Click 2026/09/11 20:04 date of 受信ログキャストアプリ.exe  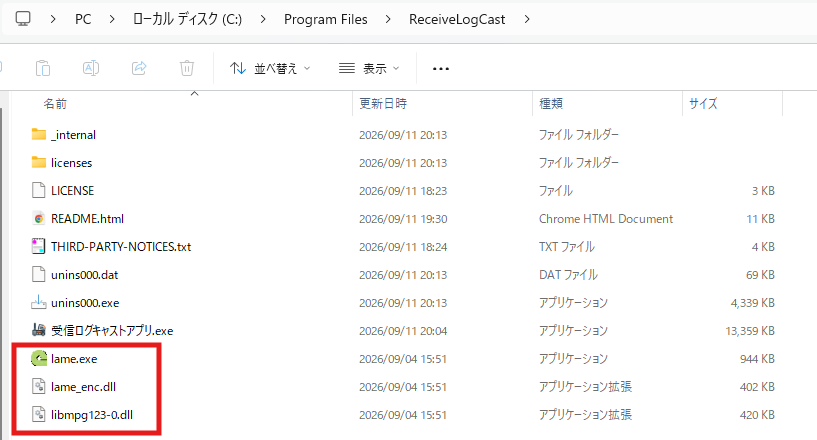point(403,331)
